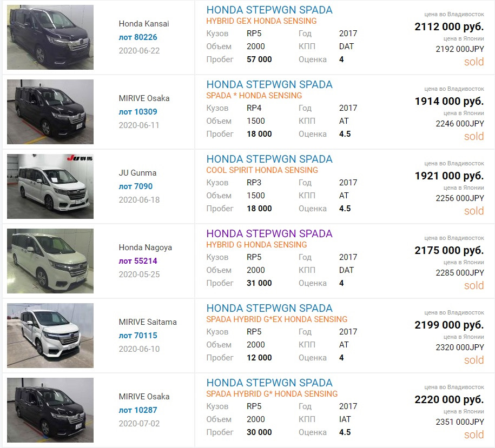
Task: Click sold status of lot 7090
Action: click(x=474, y=211)
